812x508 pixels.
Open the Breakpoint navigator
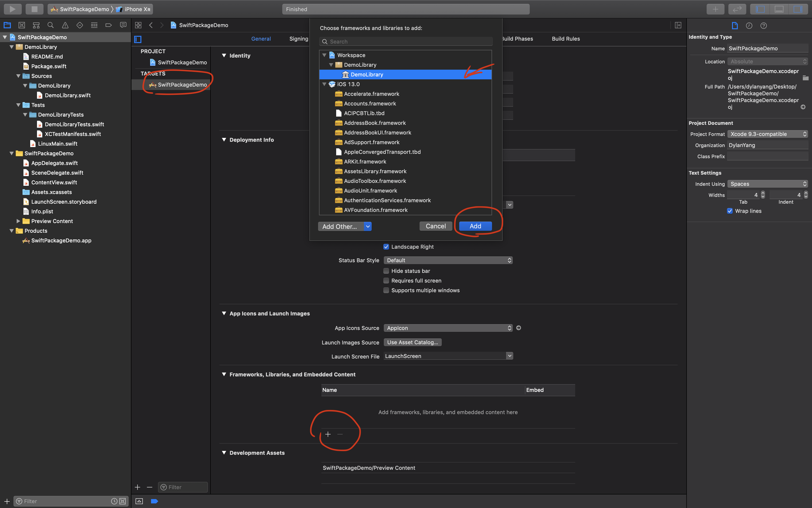click(x=108, y=25)
